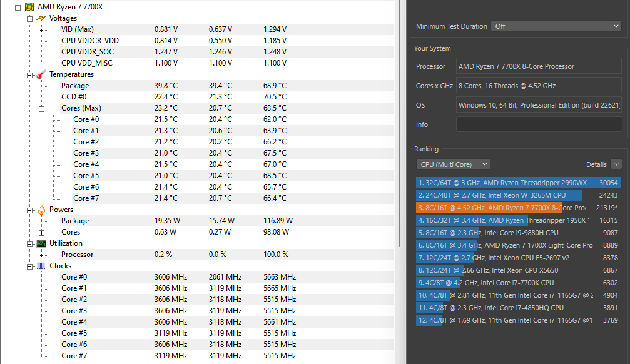
Task: Click the Processor name field
Action: pyautogui.click(x=539, y=66)
